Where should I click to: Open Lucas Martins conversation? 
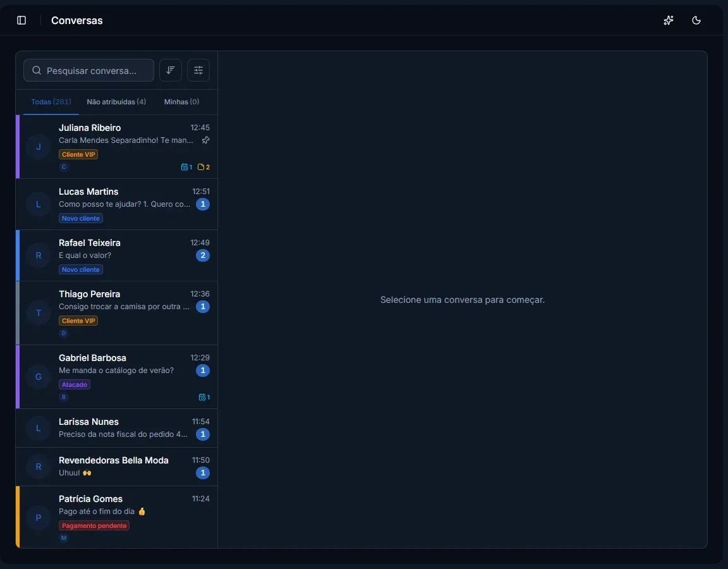(116, 204)
